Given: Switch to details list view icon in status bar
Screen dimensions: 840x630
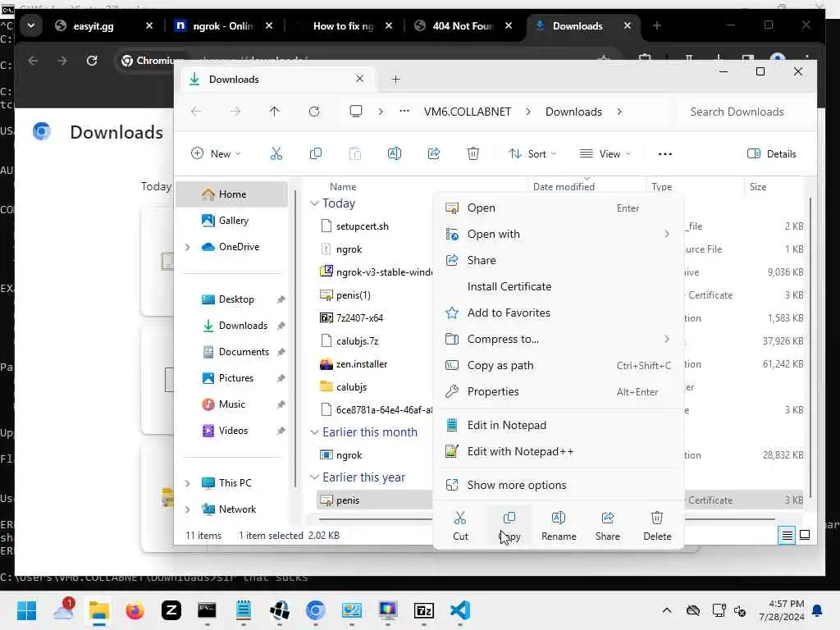Looking at the screenshot, I should tap(787, 535).
